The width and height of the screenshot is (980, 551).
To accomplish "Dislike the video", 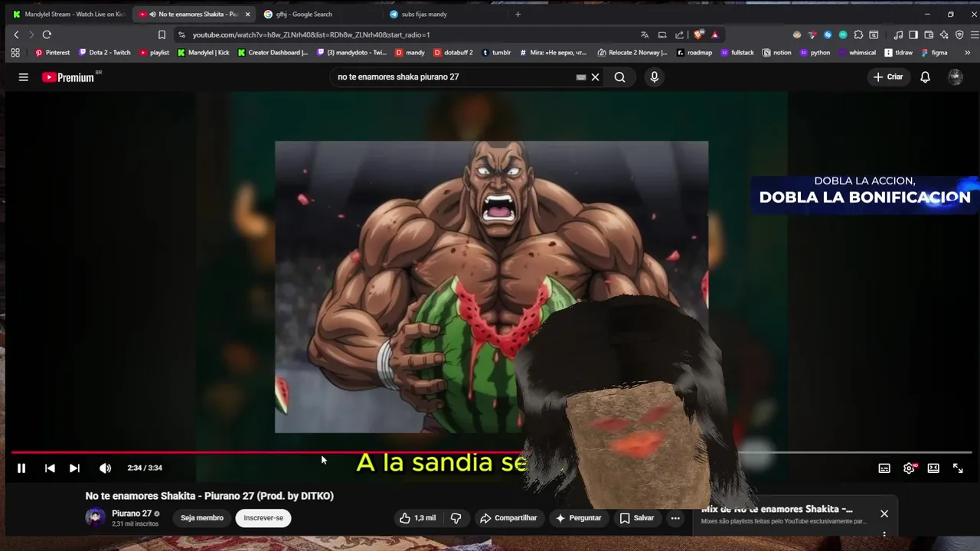I will (x=456, y=518).
